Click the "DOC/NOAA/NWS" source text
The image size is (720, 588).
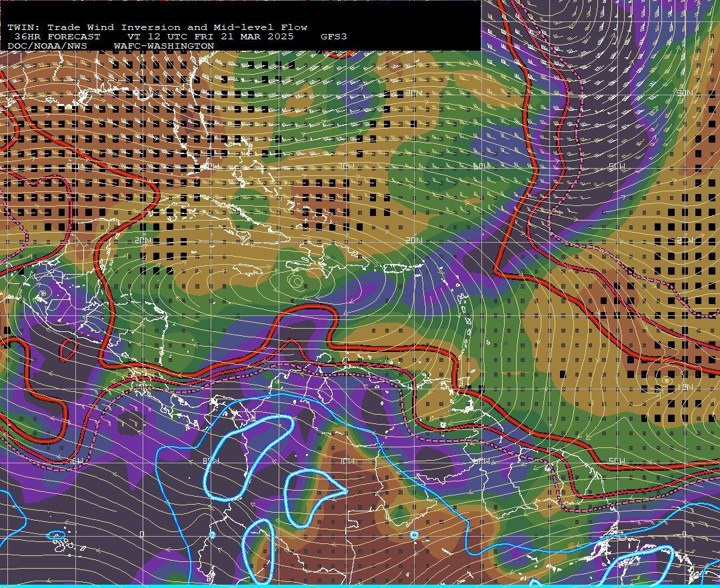(47, 47)
